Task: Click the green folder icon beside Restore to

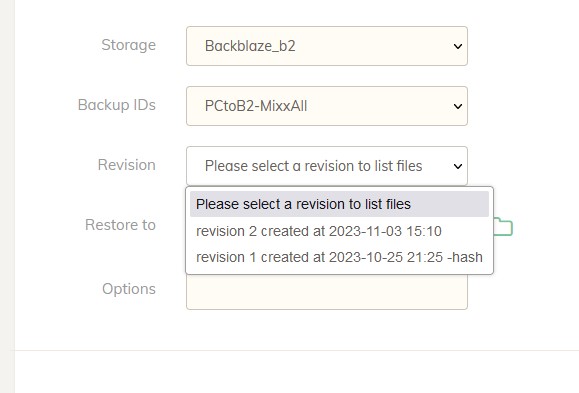Action: [504, 226]
